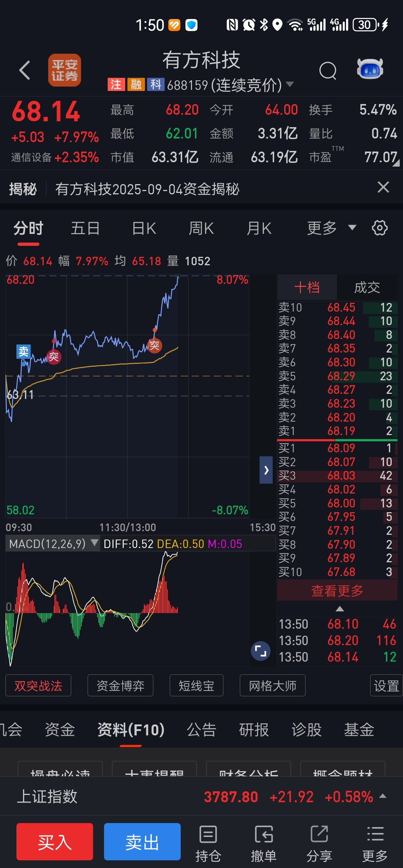Open 撤单 cancel order icon

pyautogui.click(x=264, y=843)
